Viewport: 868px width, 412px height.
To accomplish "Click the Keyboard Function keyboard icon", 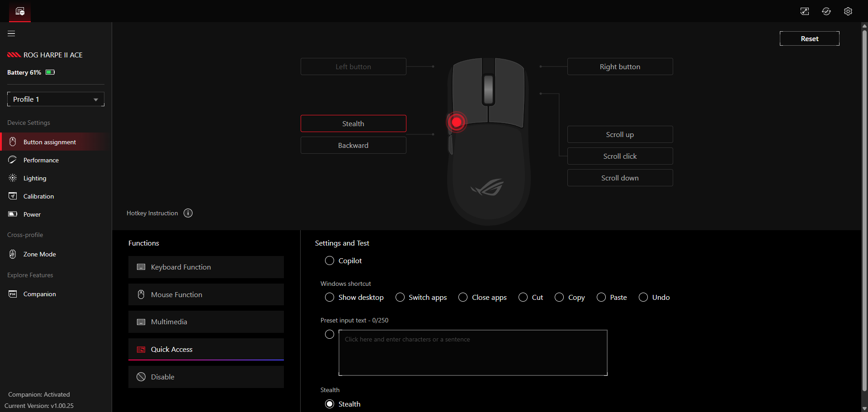I will (141, 267).
